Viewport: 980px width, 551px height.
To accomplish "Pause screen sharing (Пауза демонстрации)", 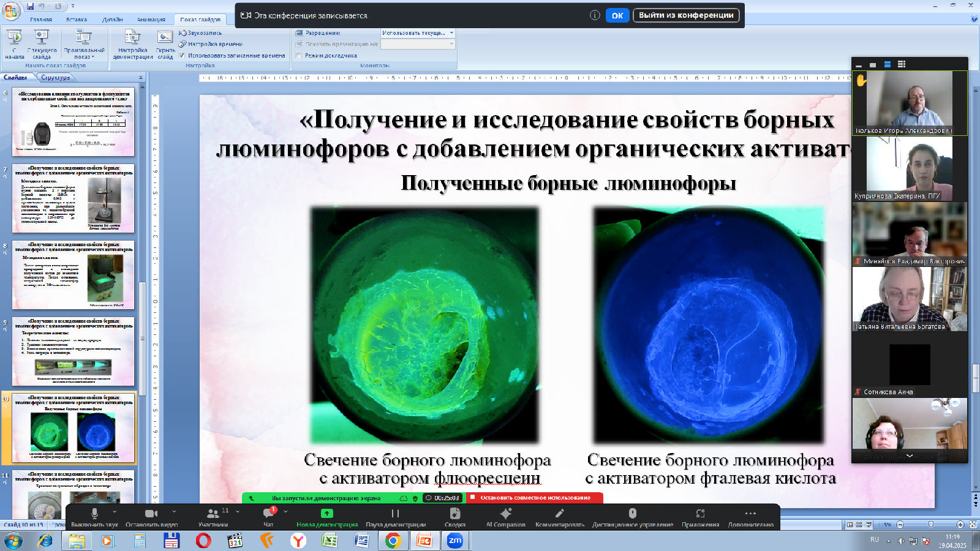I will pos(395,514).
